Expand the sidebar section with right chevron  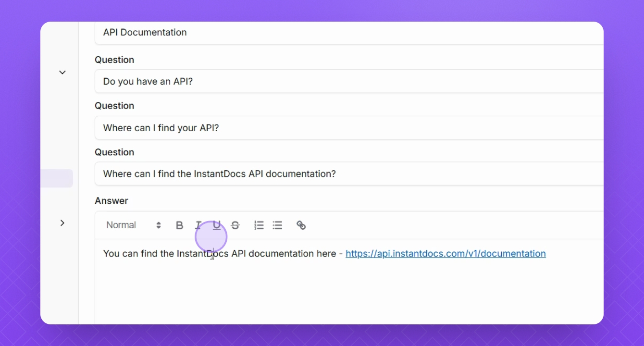pos(62,223)
